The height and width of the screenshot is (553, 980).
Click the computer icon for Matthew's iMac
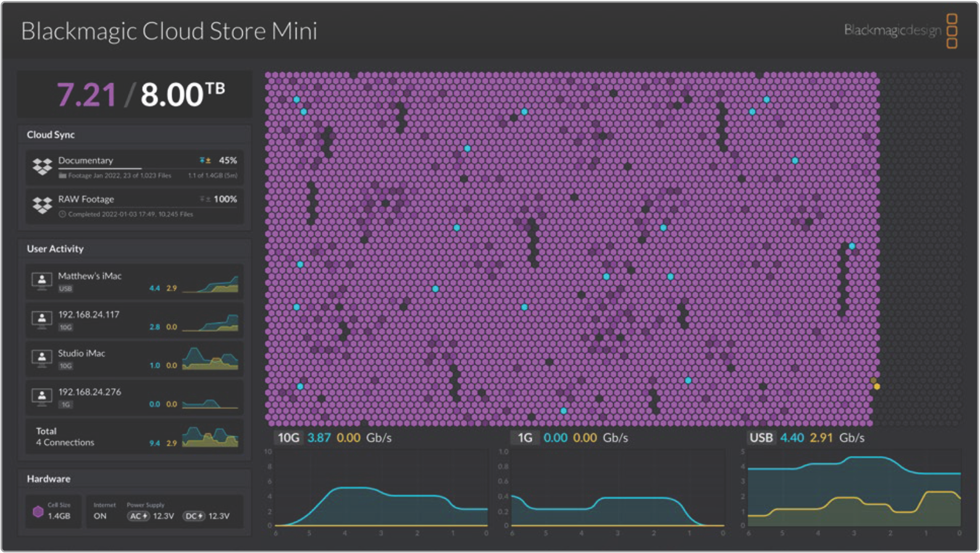[41, 281]
